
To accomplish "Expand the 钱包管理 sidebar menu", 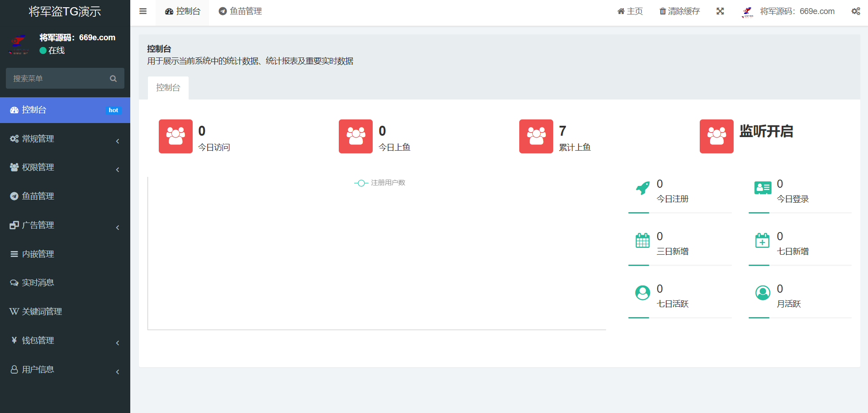I will tap(65, 341).
